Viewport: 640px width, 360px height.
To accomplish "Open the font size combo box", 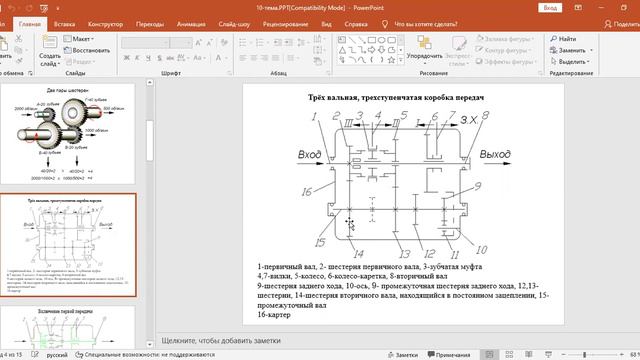I will (x=181, y=43).
